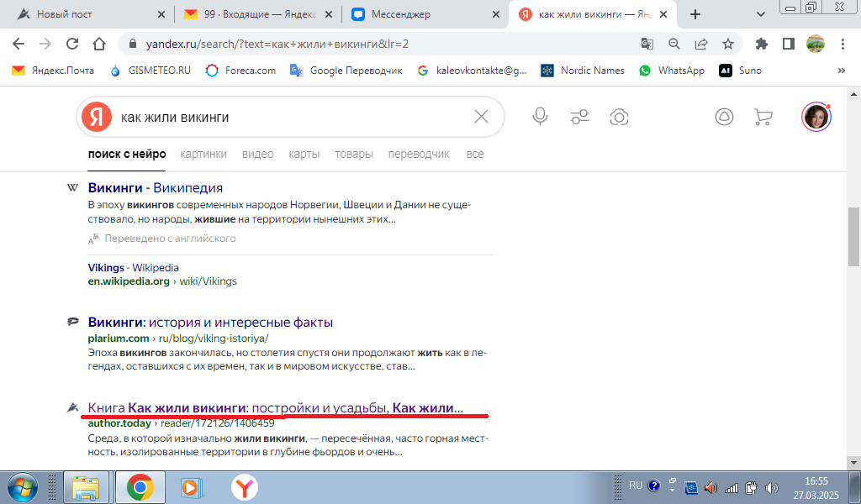Reload the current Yandex page
Viewport: 861px width, 504px height.
click(x=72, y=44)
